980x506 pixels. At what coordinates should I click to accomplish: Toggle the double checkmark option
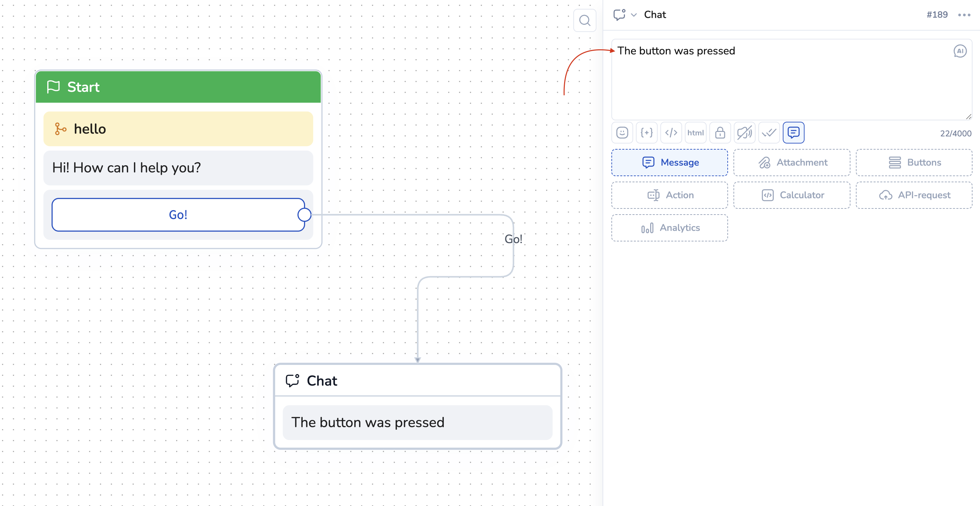pyautogui.click(x=768, y=132)
